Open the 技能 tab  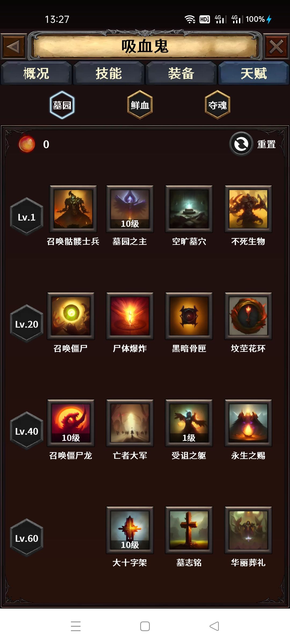(109, 73)
